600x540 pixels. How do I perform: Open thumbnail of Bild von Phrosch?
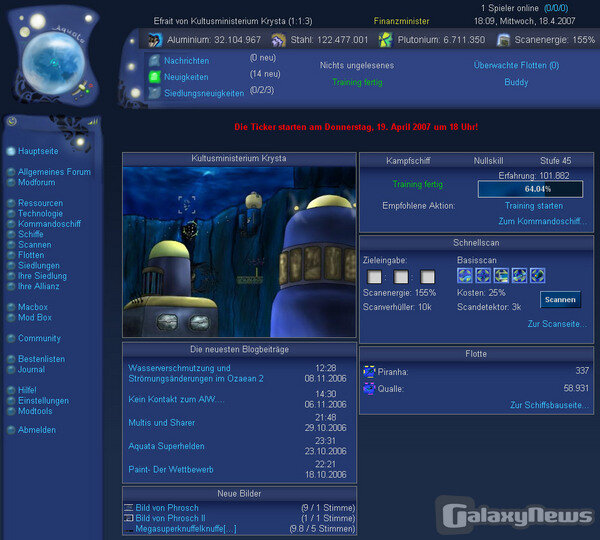tap(129, 507)
